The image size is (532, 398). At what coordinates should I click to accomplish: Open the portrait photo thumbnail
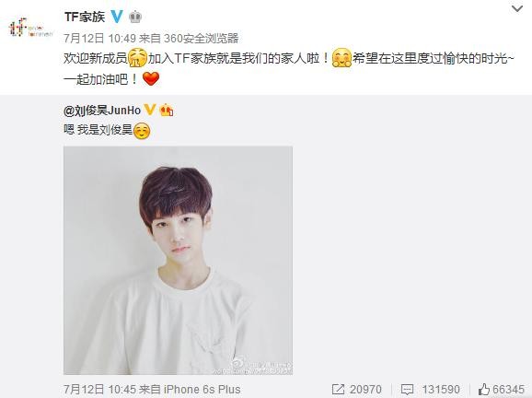179,261
